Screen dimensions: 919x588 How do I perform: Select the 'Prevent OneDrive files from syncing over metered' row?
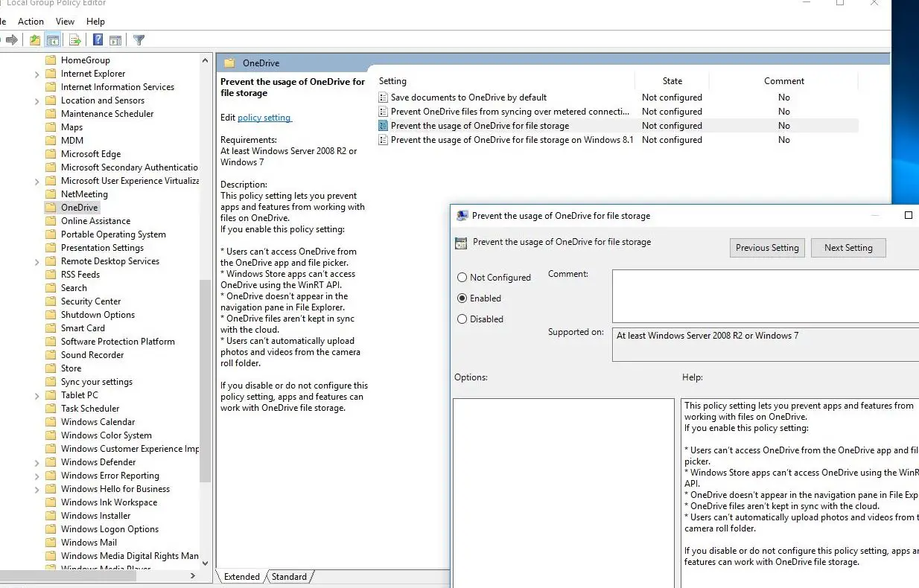click(618, 112)
